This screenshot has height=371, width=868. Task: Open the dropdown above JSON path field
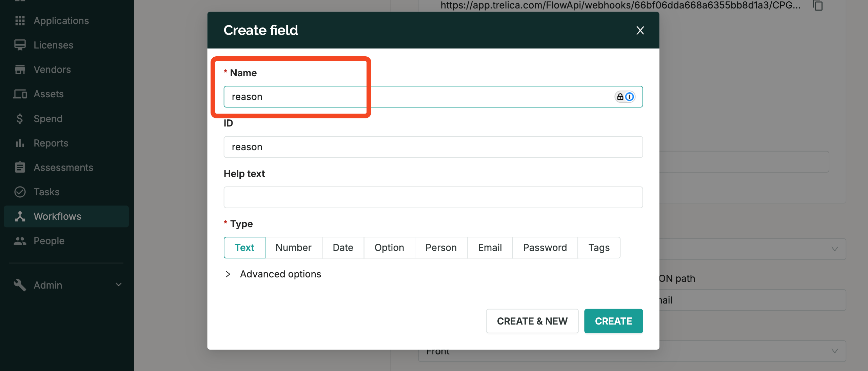[x=753, y=249]
